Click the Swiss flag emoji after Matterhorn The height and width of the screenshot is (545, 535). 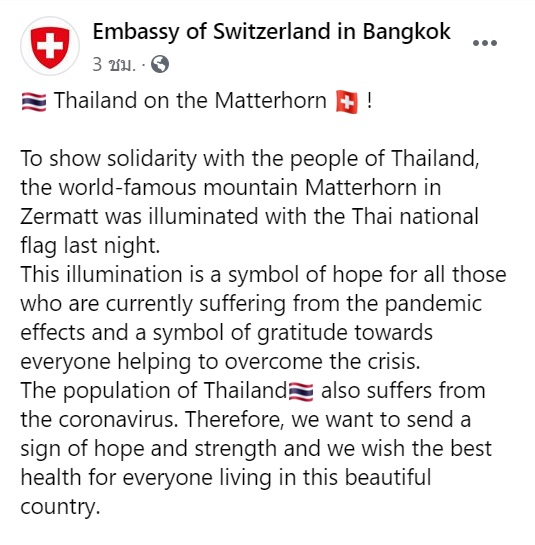(x=347, y=102)
